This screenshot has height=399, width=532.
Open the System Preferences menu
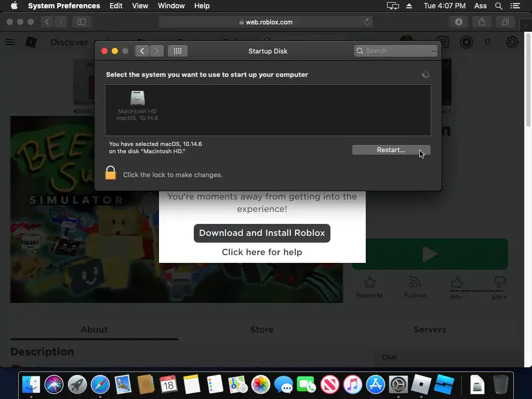(x=64, y=6)
